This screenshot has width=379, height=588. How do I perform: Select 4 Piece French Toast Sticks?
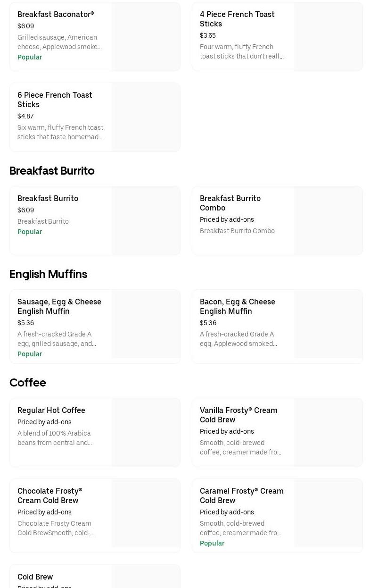pos(237,19)
